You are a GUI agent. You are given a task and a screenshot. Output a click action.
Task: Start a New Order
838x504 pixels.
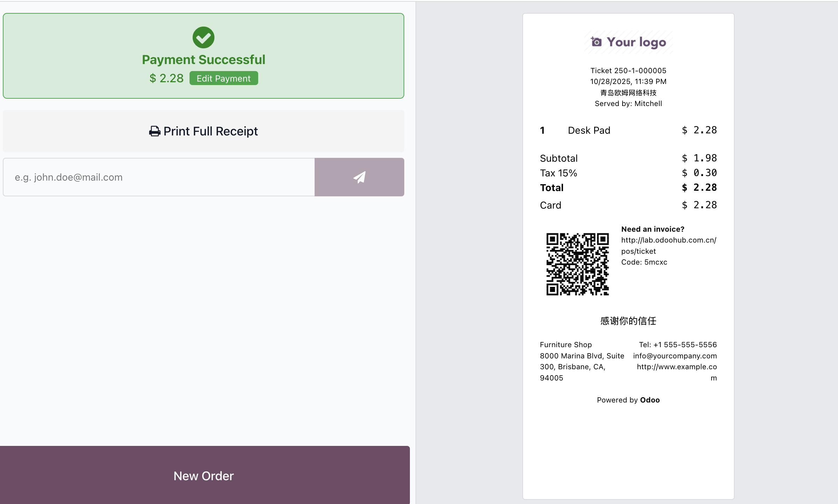tap(204, 475)
